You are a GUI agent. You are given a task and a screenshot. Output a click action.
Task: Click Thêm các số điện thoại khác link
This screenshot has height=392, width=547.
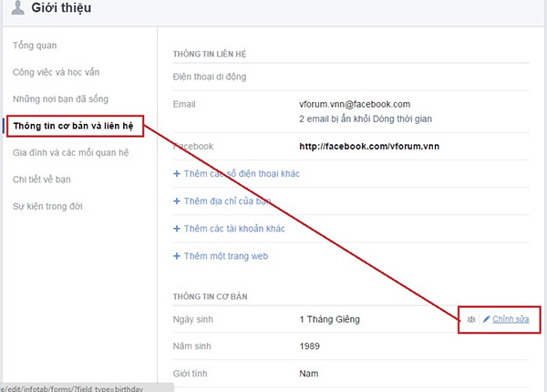(242, 174)
